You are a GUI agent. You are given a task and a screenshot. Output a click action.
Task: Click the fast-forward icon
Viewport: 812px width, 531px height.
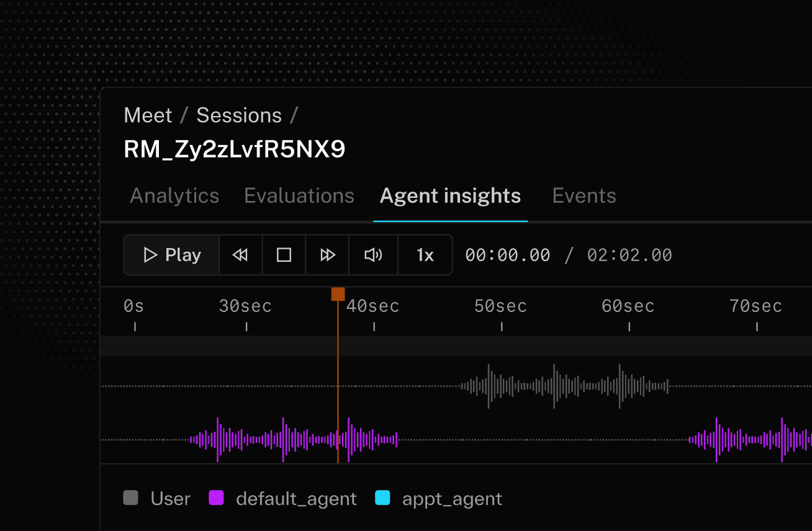click(x=327, y=254)
